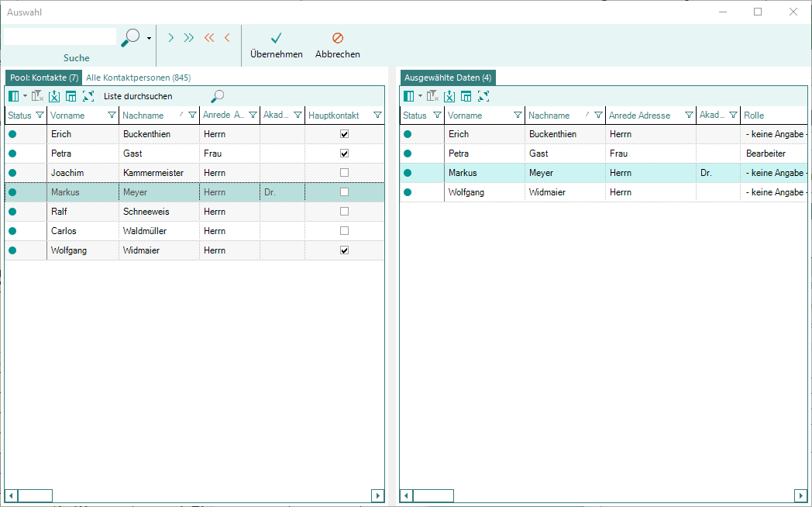Select the Ausgewählte Daten (4) tab
Screen dimensions: 812x507
coord(448,78)
